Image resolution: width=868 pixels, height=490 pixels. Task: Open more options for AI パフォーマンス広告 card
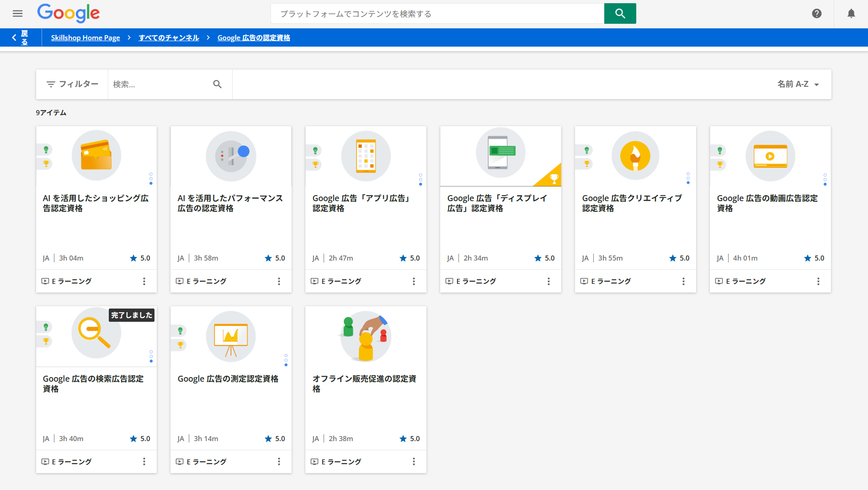[279, 281]
